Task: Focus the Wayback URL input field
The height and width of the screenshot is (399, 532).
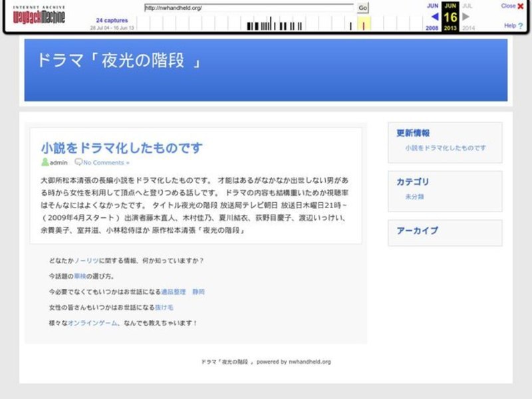Action: 249,7
